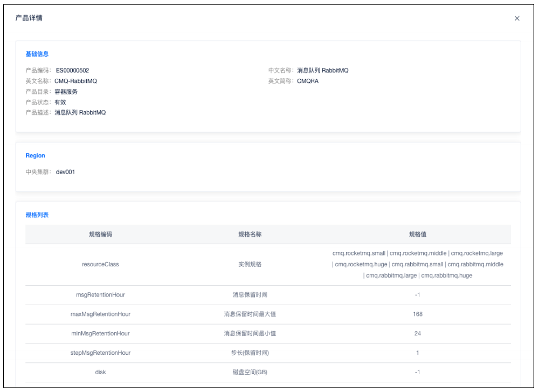This screenshot has height=392, width=539.
Task: Click the 产品状态 field label
Action: click(38, 102)
